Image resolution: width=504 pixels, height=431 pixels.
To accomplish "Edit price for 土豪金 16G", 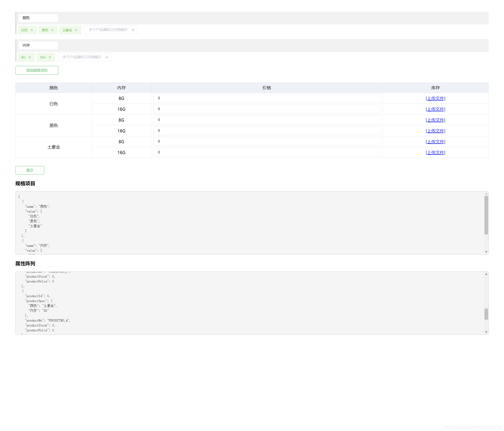I will [x=267, y=152].
